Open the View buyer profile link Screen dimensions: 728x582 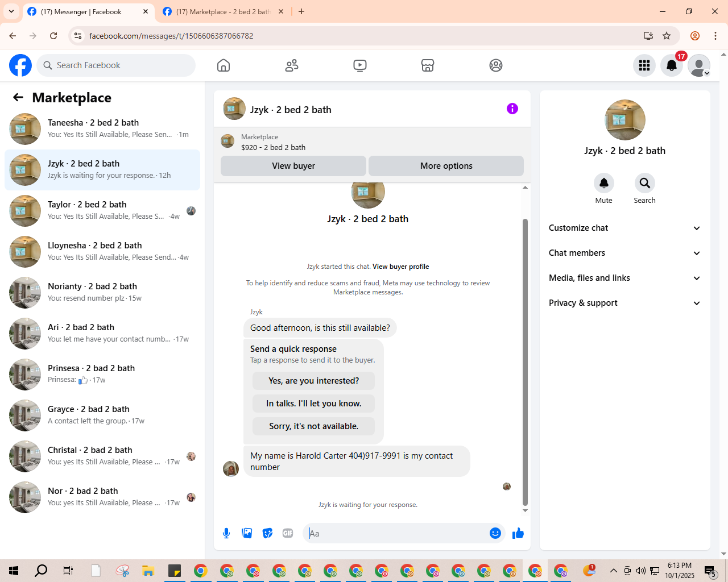point(401,267)
